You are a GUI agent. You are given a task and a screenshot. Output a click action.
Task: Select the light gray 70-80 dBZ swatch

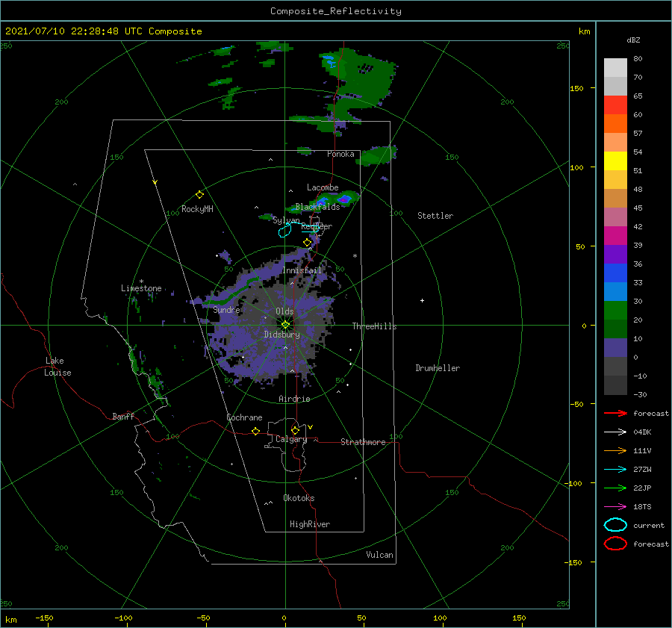point(615,67)
